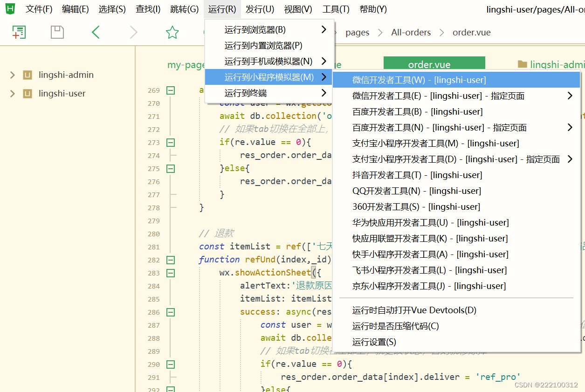Run with 百度开发者工具(B) - [lingshi-user]
Screen dimensions: 585x392
point(456,112)
